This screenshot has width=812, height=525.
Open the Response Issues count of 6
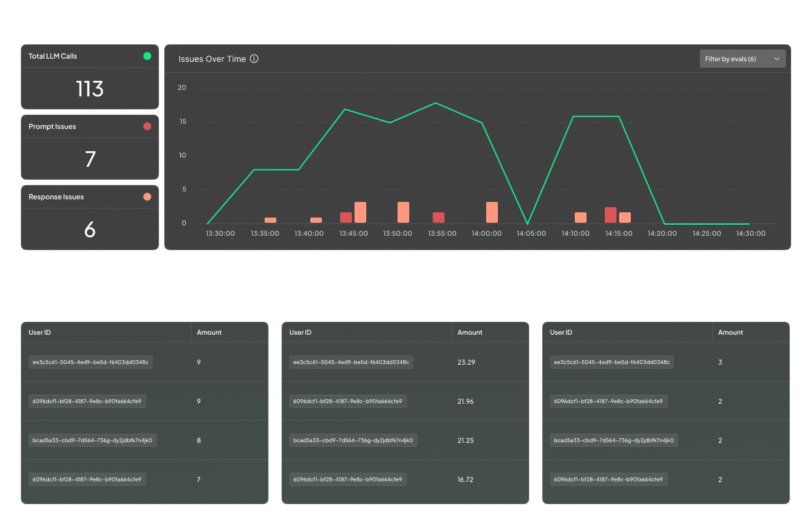(x=90, y=229)
